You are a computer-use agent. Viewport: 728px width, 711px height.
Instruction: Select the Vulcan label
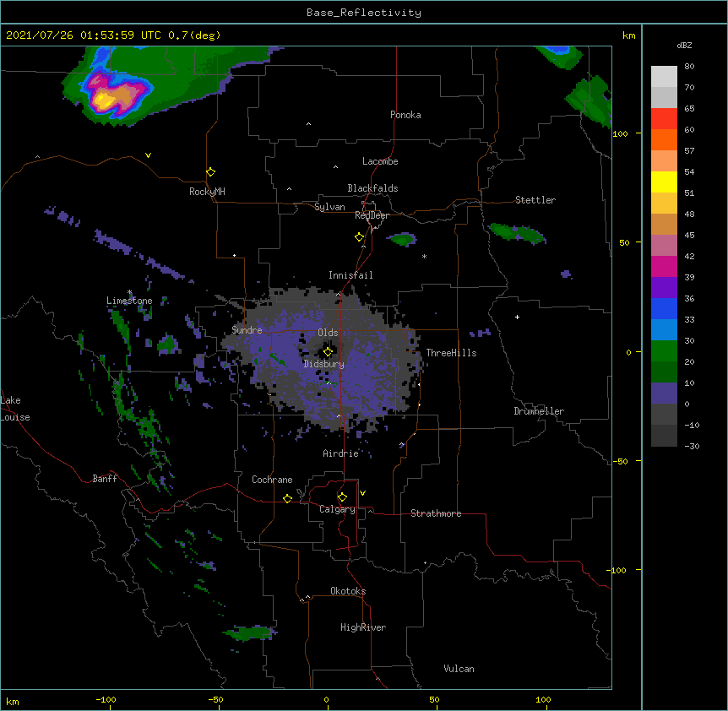click(x=459, y=669)
